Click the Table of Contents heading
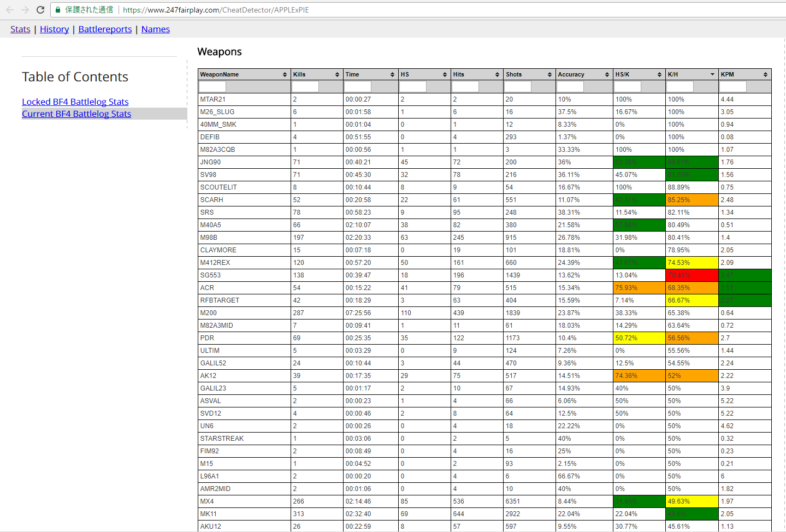Screen dimensions: 786x532 75,77
